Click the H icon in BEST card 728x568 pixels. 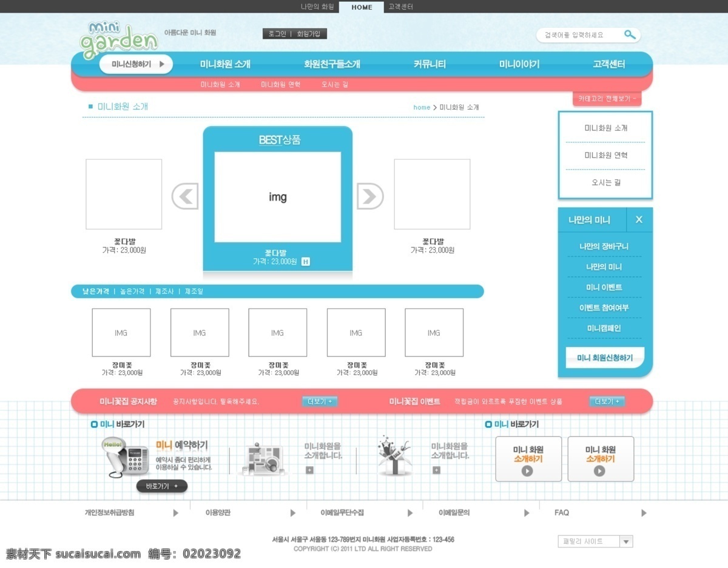pos(306,261)
